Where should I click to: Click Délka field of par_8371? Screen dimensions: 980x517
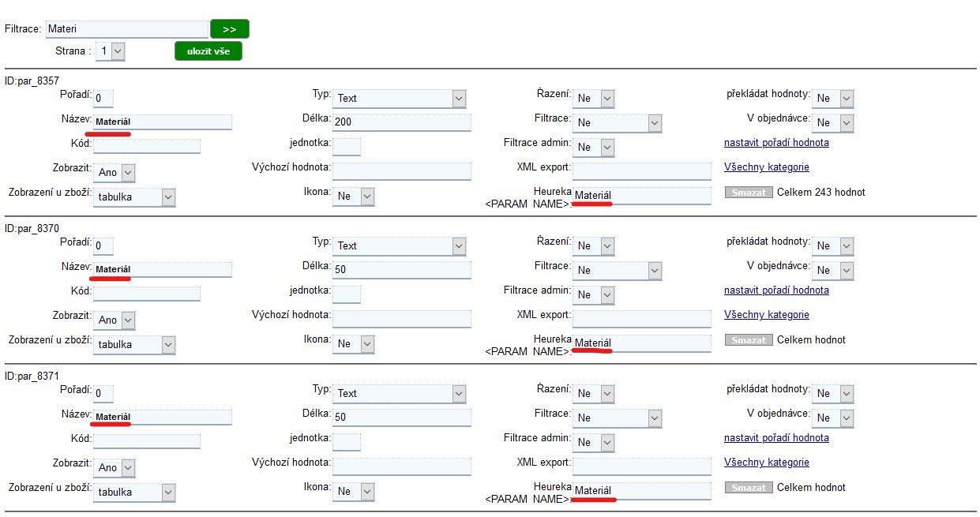[402, 418]
